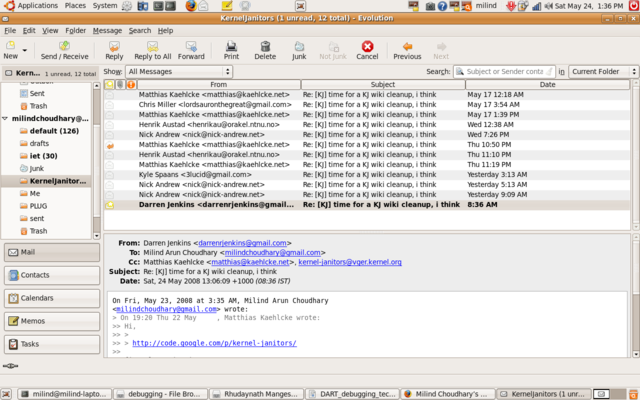
Task: Print the current message
Action: [x=231, y=50]
